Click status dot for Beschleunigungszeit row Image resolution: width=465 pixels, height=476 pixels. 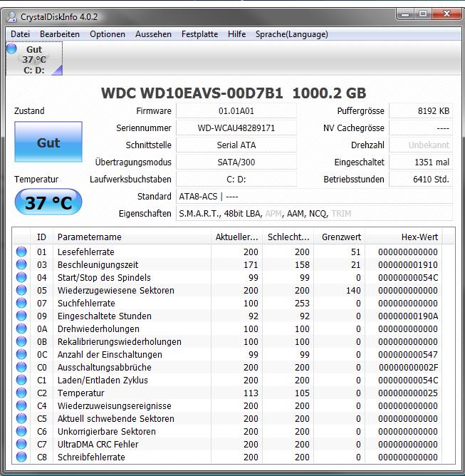[x=21, y=264]
